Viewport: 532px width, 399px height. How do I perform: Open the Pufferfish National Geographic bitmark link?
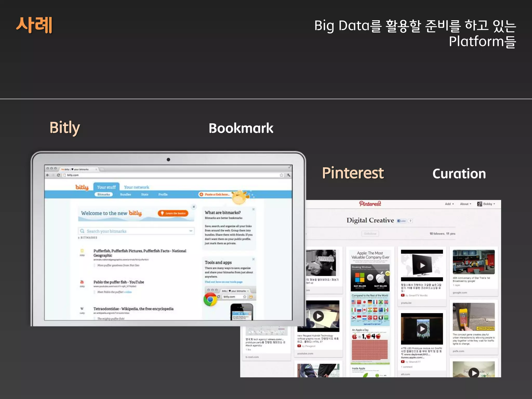point(140,253)
